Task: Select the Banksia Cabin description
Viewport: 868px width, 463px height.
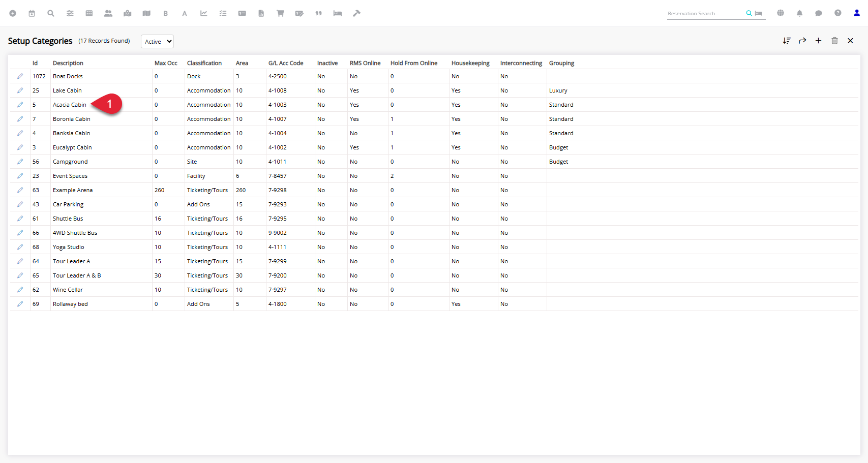Action: (x=71, y=133)
